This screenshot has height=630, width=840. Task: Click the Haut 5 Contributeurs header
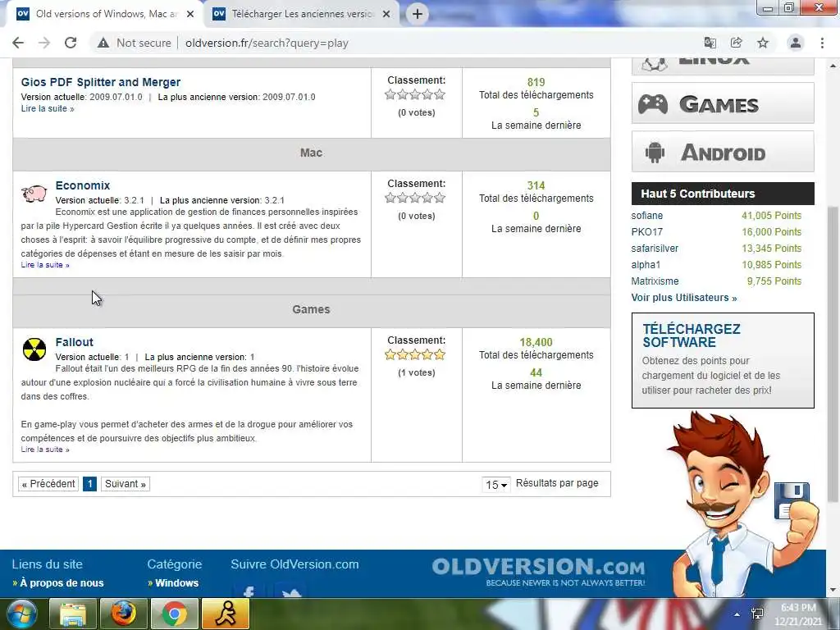tap(723, 194)
